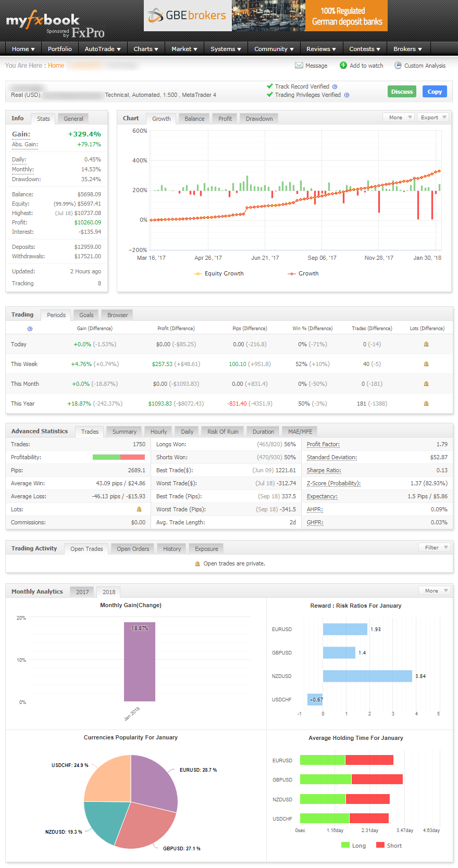The width and height of the screenshot is (458, 868).
Task: Expand the Filter dropdown in Trading Activity
Action: 435,547
